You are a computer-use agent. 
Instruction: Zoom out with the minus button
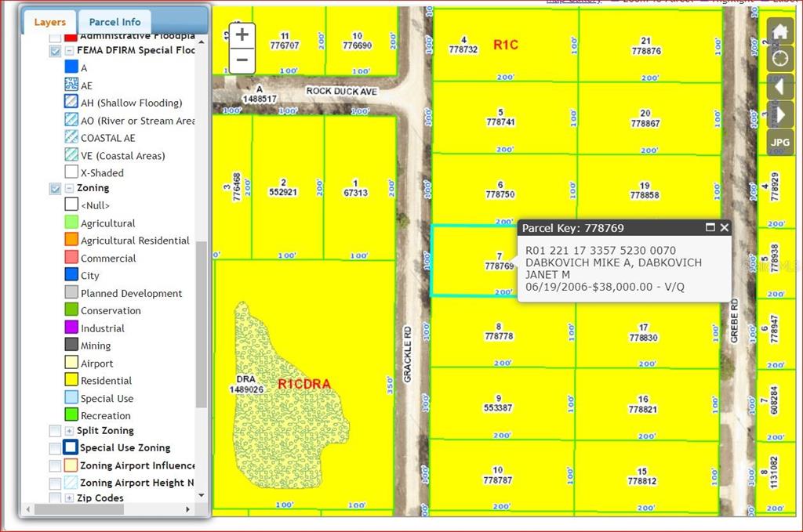[242, 60]
